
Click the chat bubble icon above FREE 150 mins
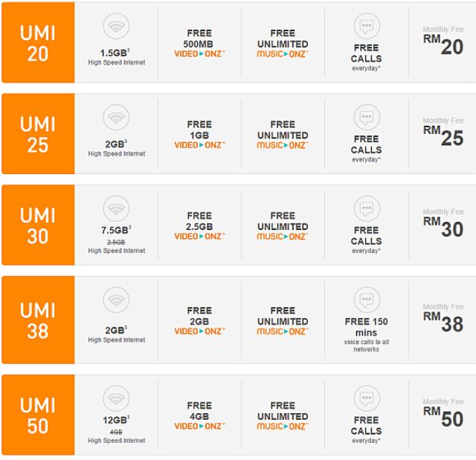click(x=367, y=300)
